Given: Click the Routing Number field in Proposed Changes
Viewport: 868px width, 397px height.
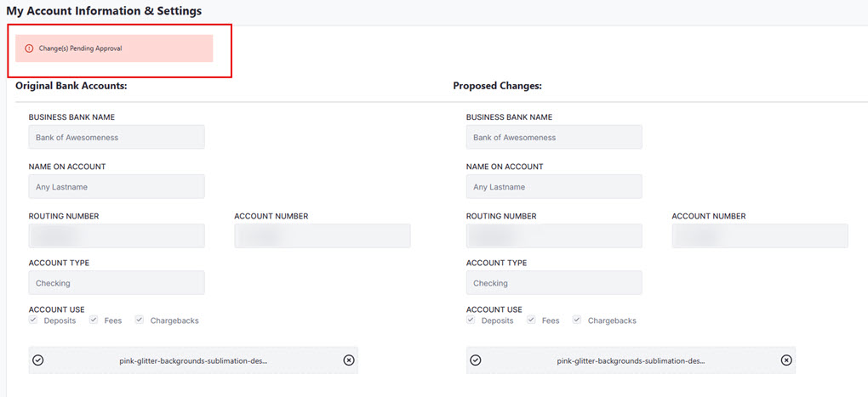Looking at the screenshot, I should pyautogui.click(x=554, y=236).
